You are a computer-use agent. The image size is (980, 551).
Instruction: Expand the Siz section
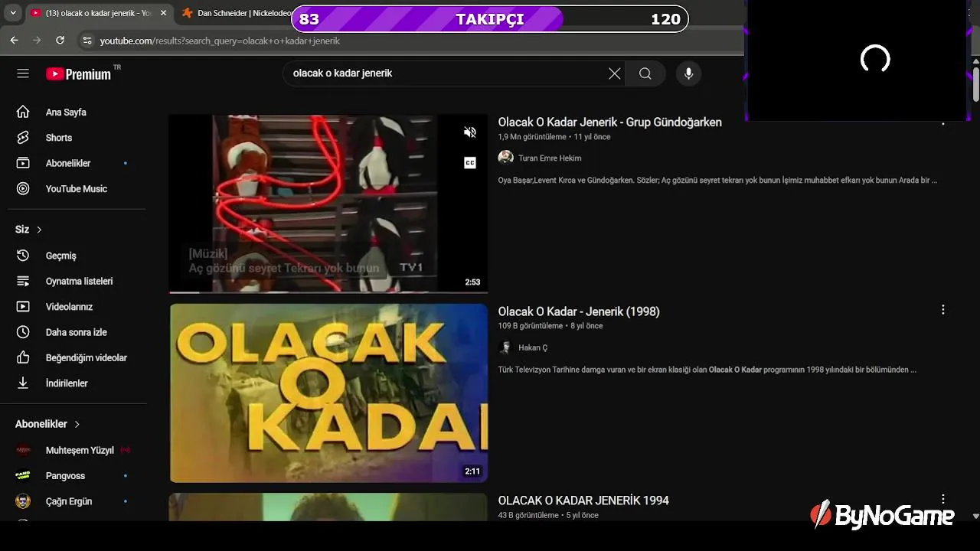click(29, 230)
